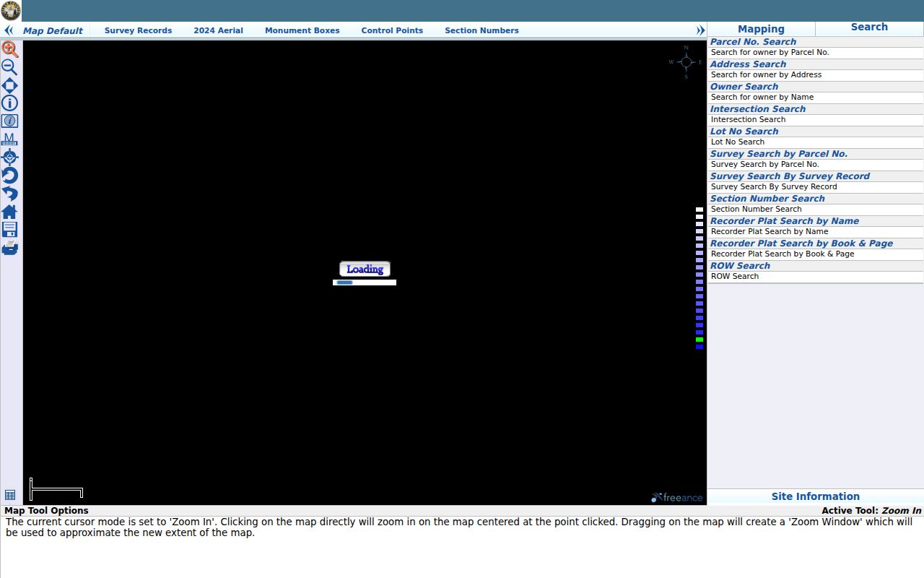Collapse the left panel with double chevron
Screen dimensions: 924x578
9,30
